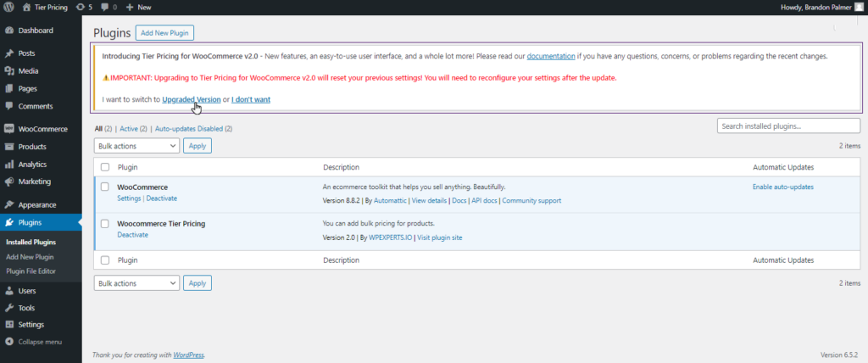Sort by the top Plugin column header
The image size is (868, 363).
click(128, 167)
